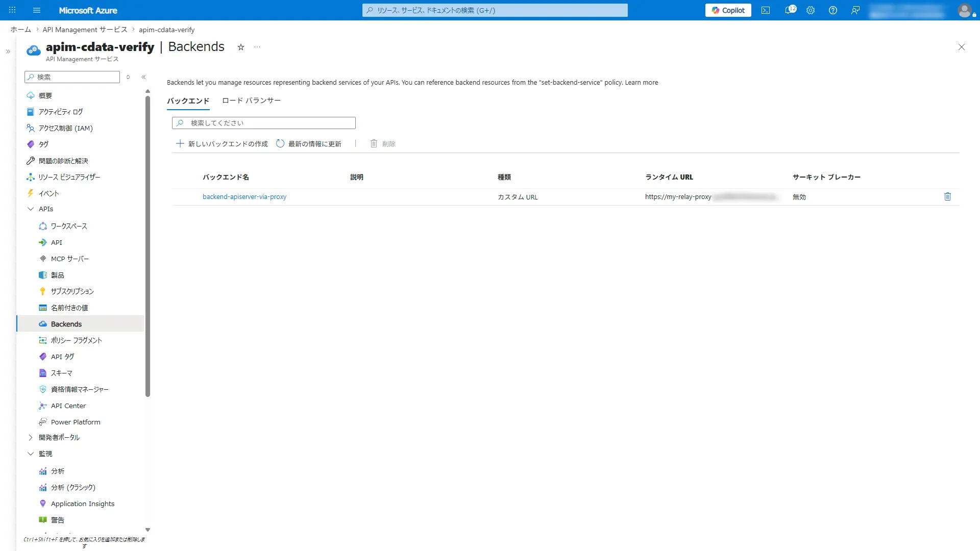The height and width of the screenshot is (551, 980).
Task: Click 新しいバックエンドの作成 button
Action: [222, 144]
